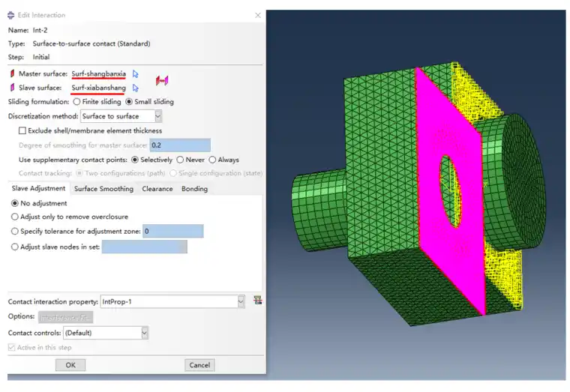Enable Exclude shell/membrane element thickness
Viewport: 570px width, 392px height.
click(x=22, y=130)
